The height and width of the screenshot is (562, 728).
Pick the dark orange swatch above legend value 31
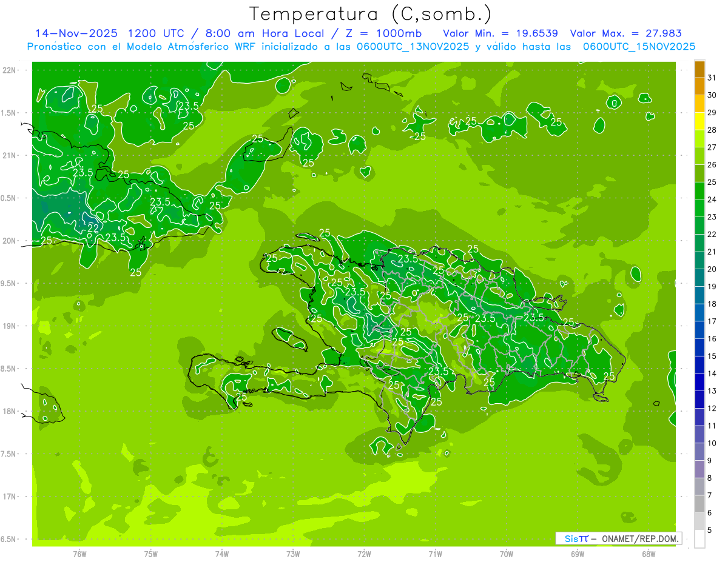click(x=699, y=69)
